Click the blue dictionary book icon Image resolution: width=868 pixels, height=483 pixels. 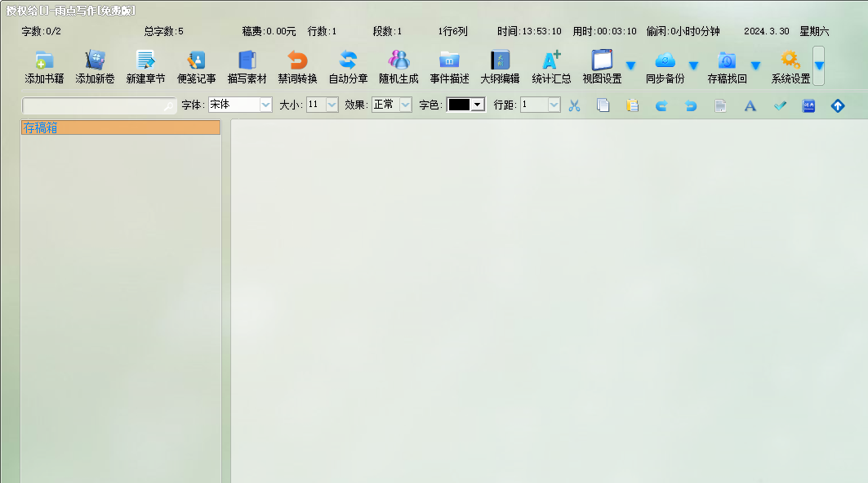click(808, 105)
